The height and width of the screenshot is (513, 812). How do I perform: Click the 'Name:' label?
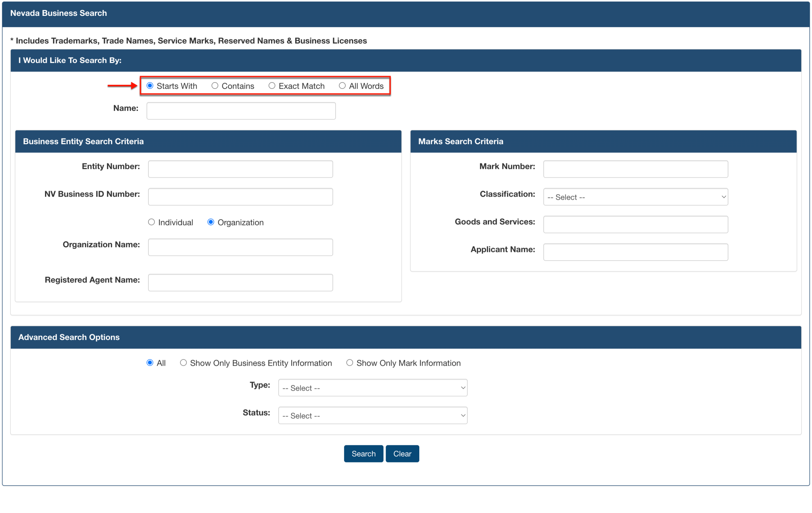click(126, 108)
